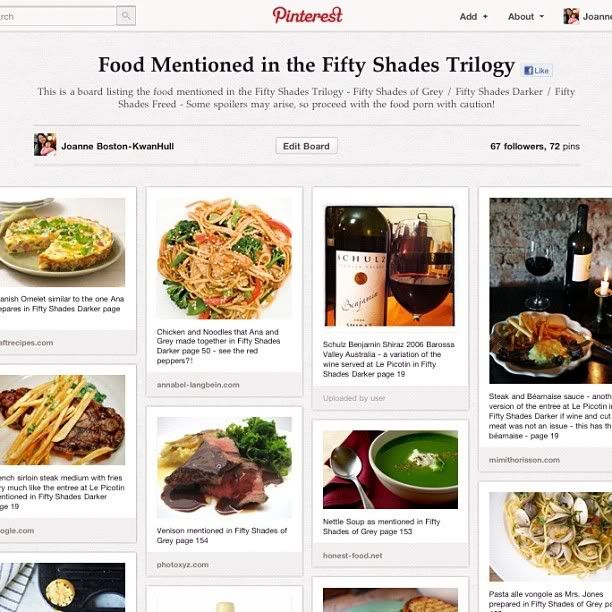This screenshot has height=612, width=612.
Task: Click the Edit Board button
Action: (x=306, y=146)
